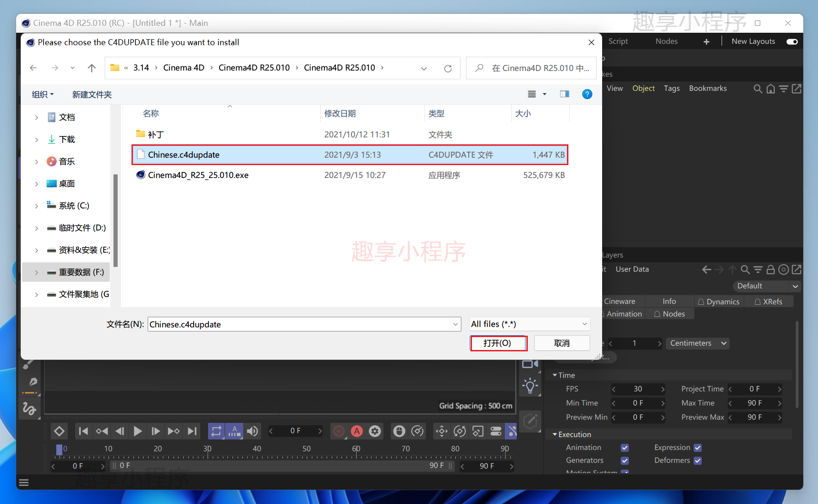Click the 打开(O) button
Image resolution: width=818 pixels, height=504 pixels.
[498, 343]
